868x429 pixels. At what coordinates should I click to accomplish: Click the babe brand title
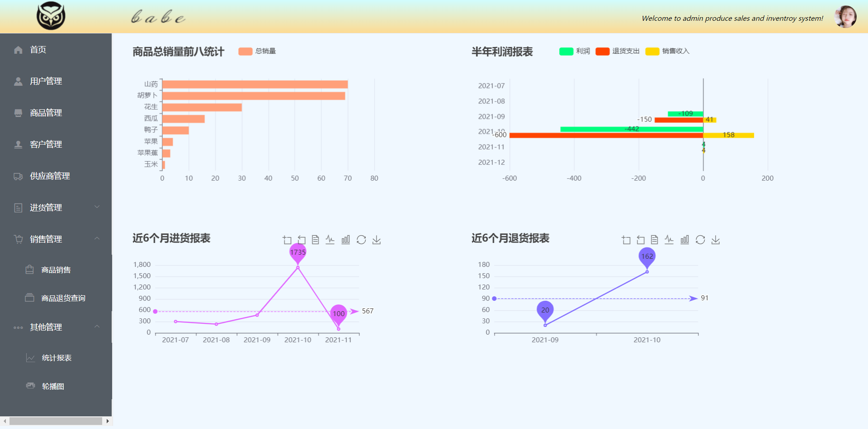coord(158,17)
